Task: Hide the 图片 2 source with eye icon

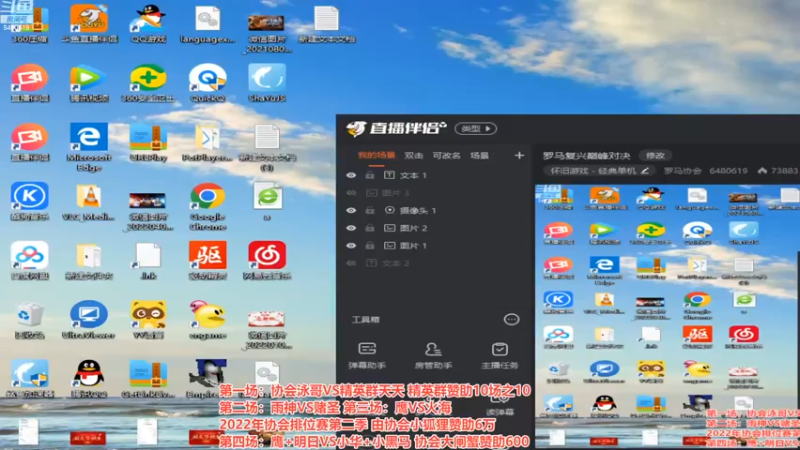Action: click(x=351, y=228)
